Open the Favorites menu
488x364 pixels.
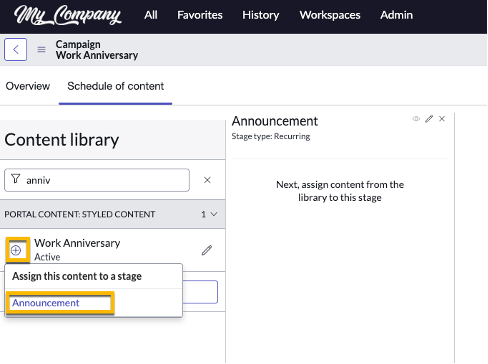[x=200, y=15]
